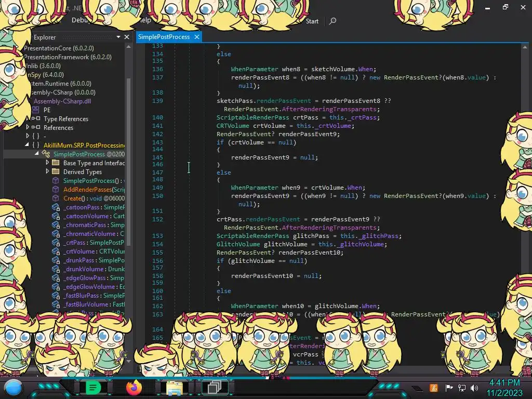The width and height of the screenshot is (532, 399).
Task: Click the _chromaticVolume field icon
Action: click(x=56, y=233)
